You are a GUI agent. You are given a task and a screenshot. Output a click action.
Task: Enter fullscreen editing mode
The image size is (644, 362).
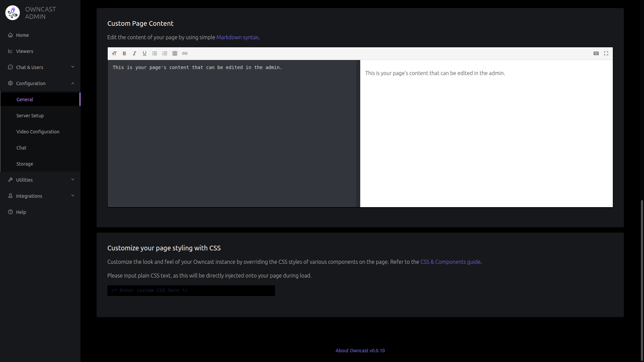tap(606, 53)
